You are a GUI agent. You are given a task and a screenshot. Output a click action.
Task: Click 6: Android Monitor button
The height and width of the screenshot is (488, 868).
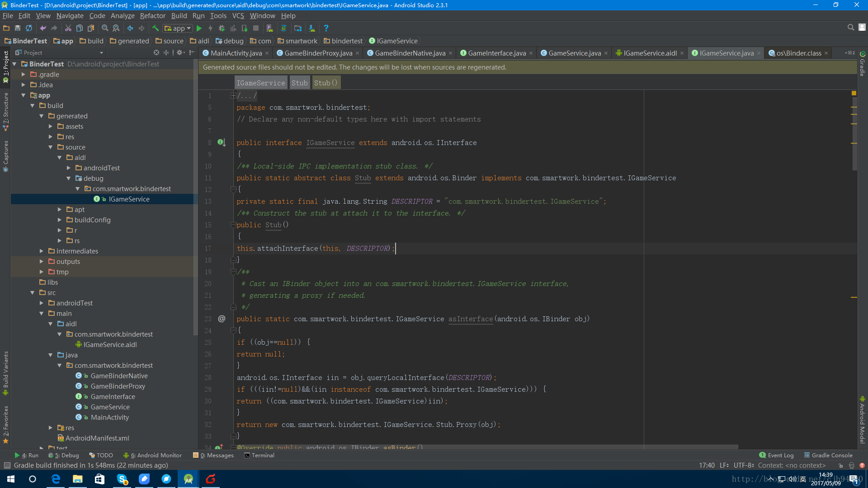153,455
